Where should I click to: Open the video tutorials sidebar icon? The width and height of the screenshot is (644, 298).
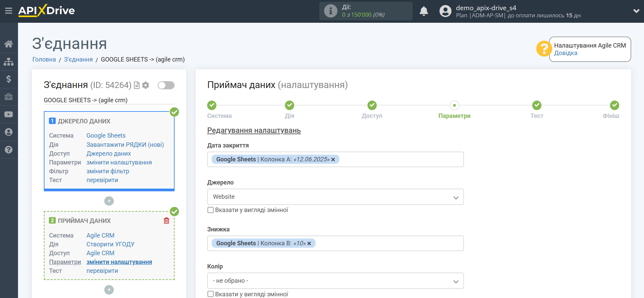coord(9,115)
